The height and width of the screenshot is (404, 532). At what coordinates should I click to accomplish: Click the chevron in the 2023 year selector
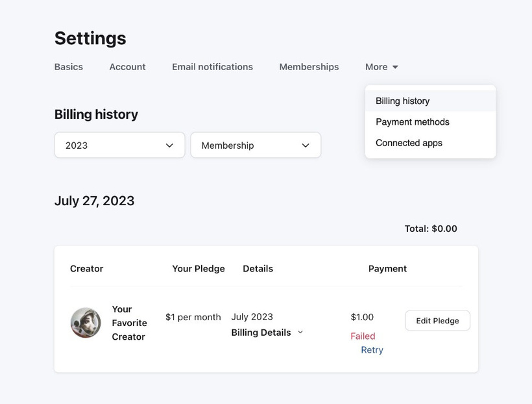click(169, 145)
